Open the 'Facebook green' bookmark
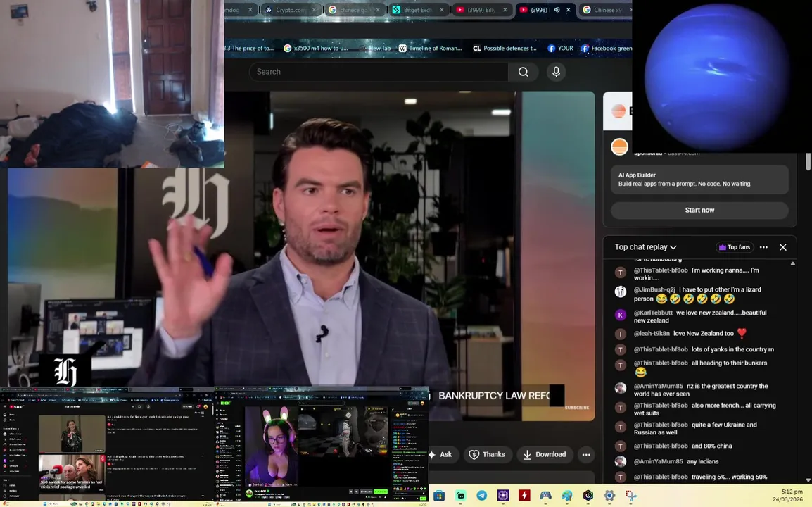Viewport: 812px width, 507px height. pos(607,48)
